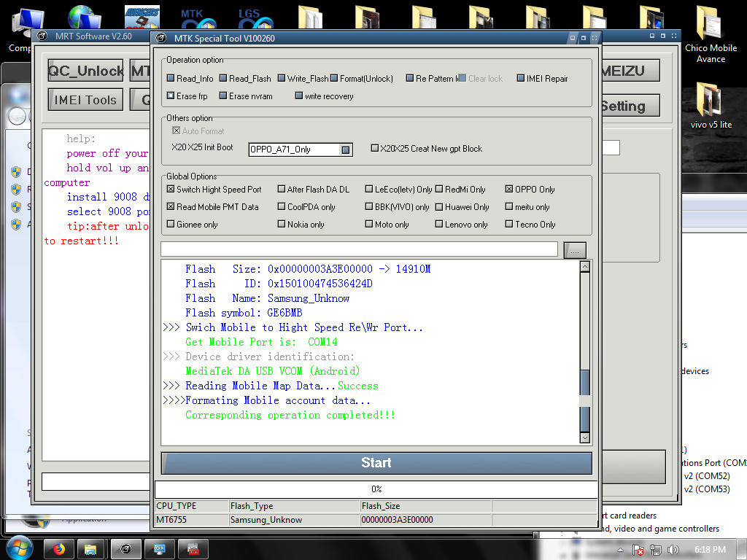Toggle Switch Hight Speed Port checkbox
The width and height of the screenshot is (747, 560).
point(171,189)
